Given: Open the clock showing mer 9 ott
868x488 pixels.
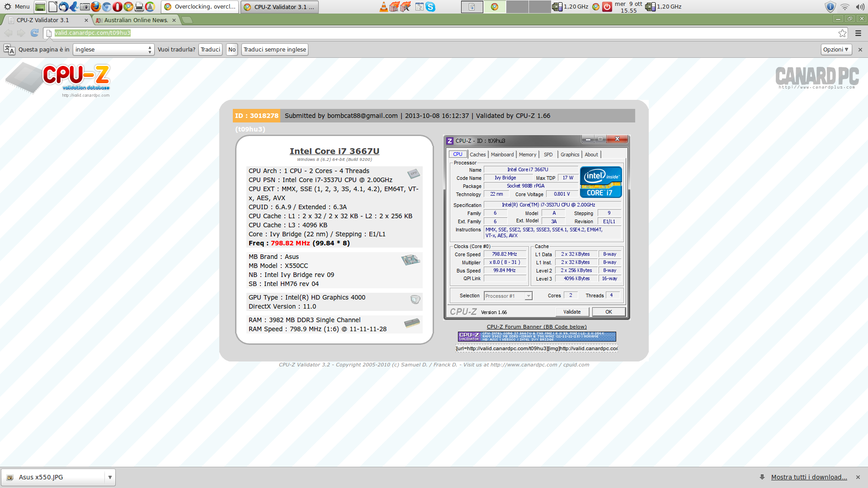Looking at the screenshot, I should pyautogui.click(x=628, y=7).
